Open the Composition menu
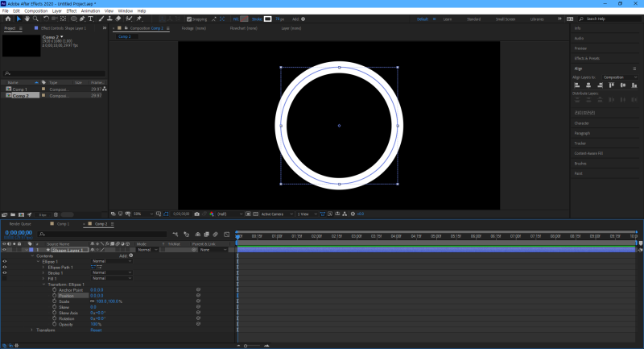Screen dimensions: 644x349 pos(35,11)
